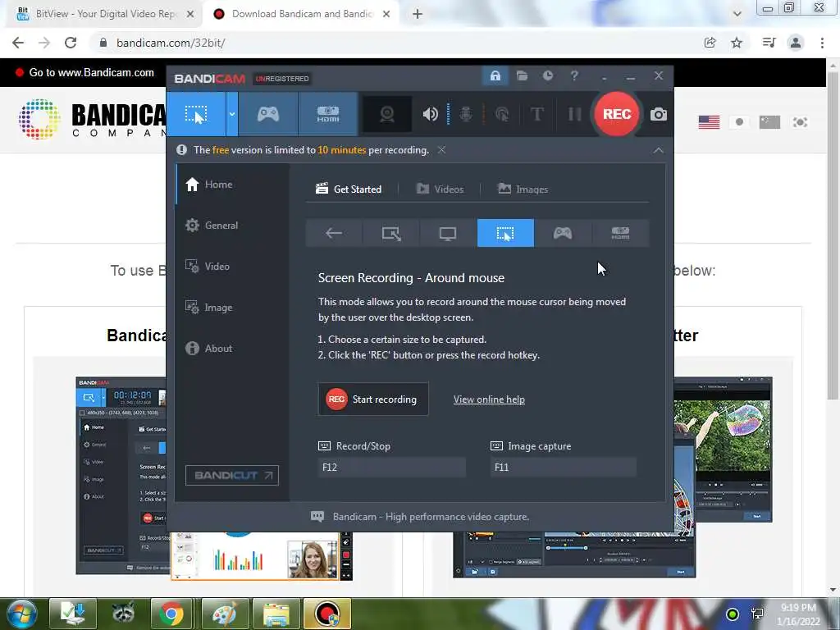Screen dimensions: 840x630
Task: Click the Start recording button
Action: pos(373,399)
